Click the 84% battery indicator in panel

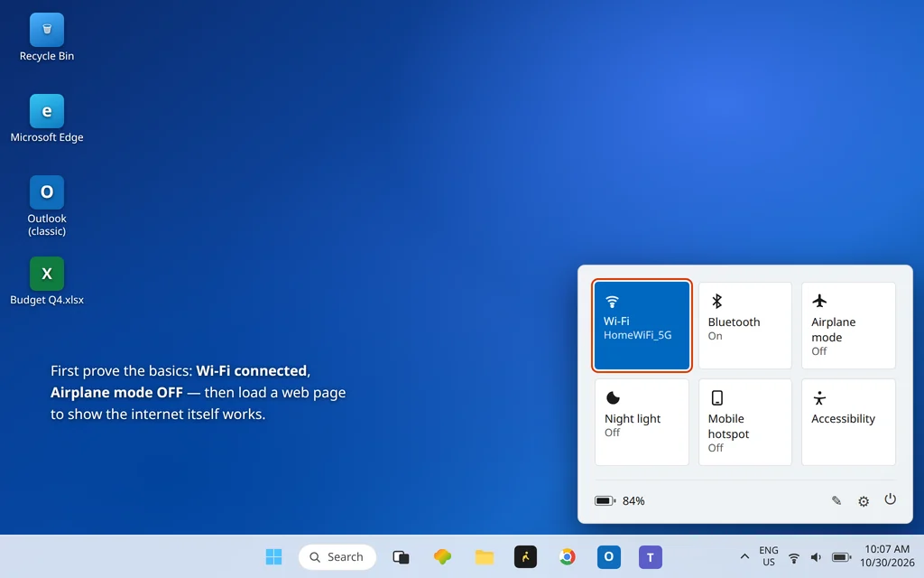pos(619,500)
